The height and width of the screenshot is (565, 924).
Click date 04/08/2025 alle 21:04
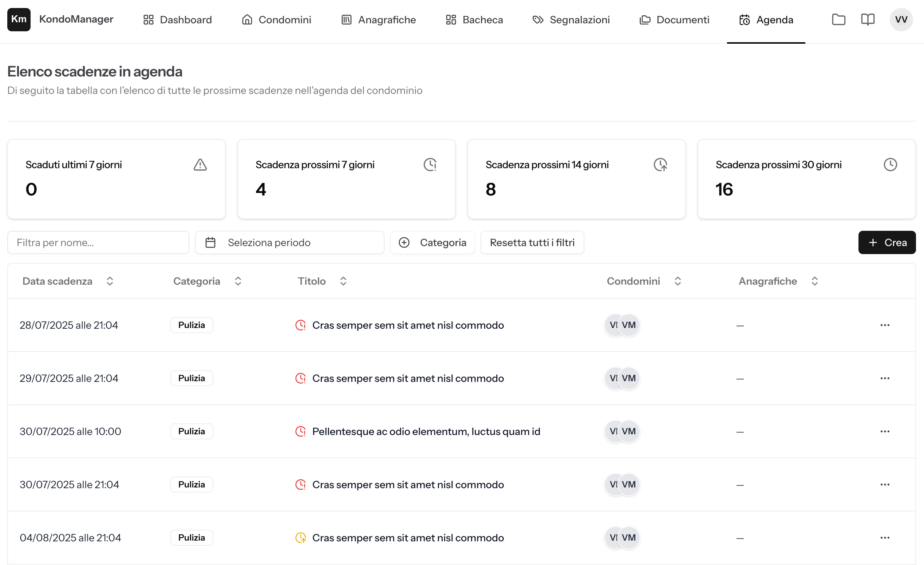(70, 538)
